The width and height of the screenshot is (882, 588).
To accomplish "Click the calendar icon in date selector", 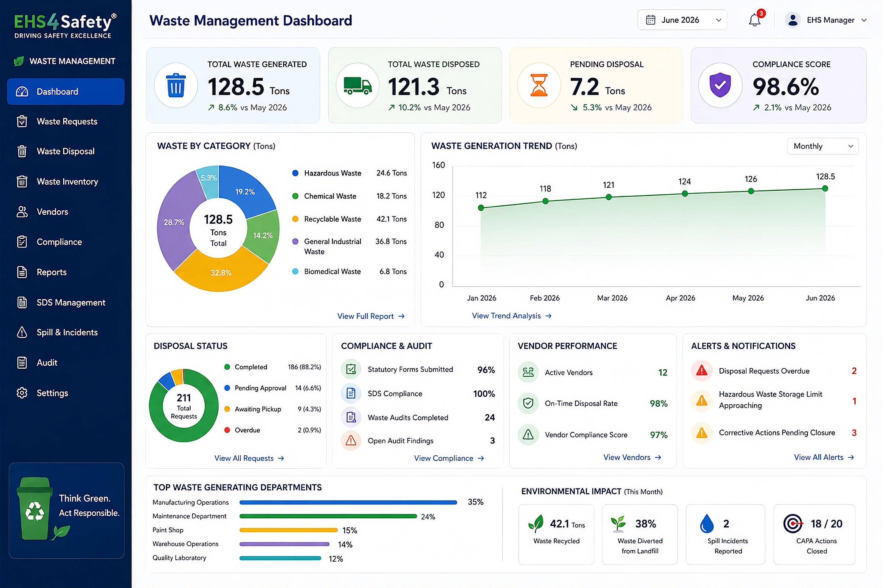I will coord(651,20).
